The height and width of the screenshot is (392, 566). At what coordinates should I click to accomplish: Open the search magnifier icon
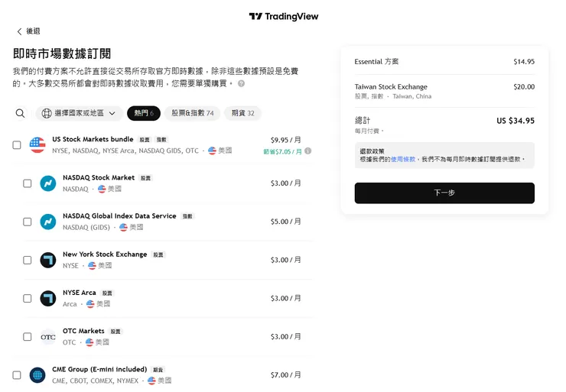20,113
